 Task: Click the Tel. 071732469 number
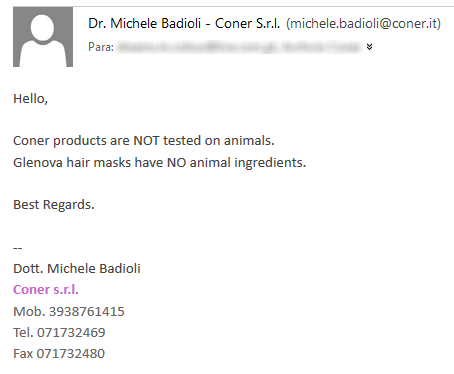pyautogui.click(x=59, y=332)
